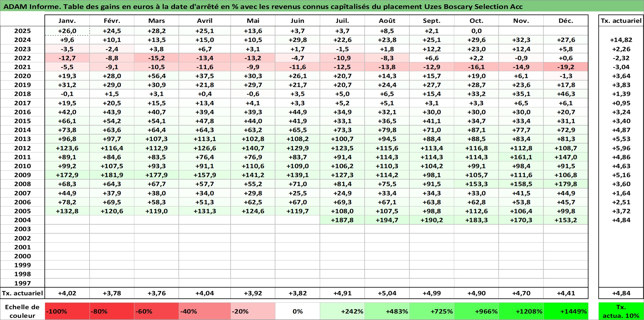
Task: Select the +725% green scale cell
Action: 432,311
